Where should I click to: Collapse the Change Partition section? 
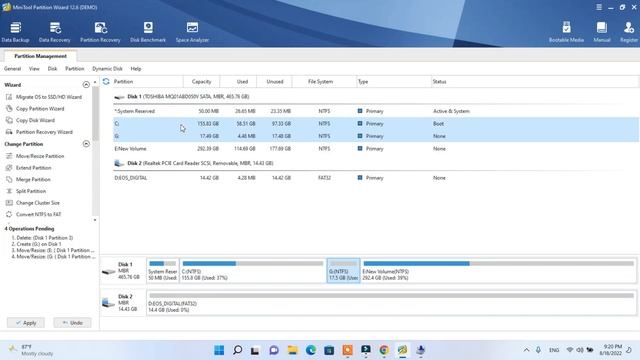pyautogui.click(x=86, y=144)
